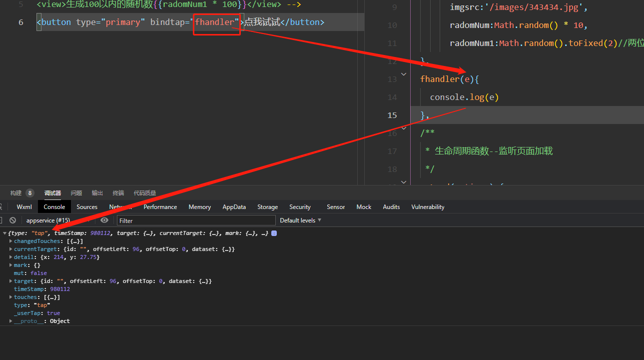Expand the target property row
The width and height of the screenshot is (644, 360).
(x=10, y=281)
